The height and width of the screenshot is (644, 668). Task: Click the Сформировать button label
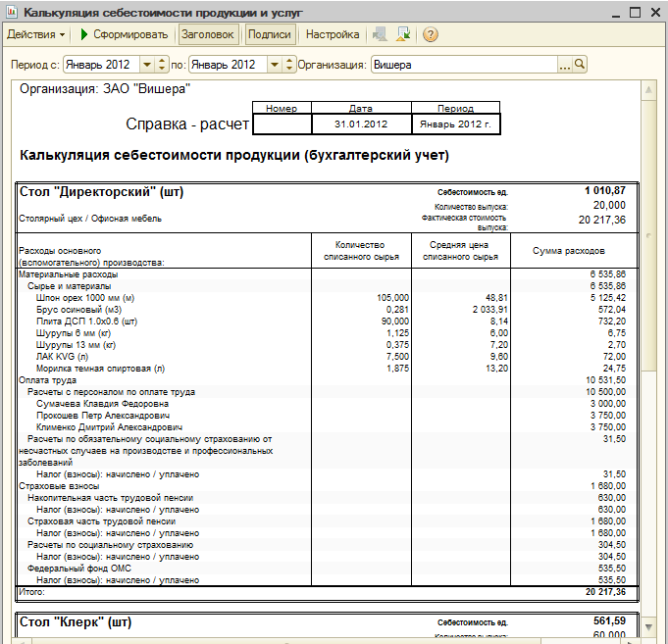click(x=130, y=34)
